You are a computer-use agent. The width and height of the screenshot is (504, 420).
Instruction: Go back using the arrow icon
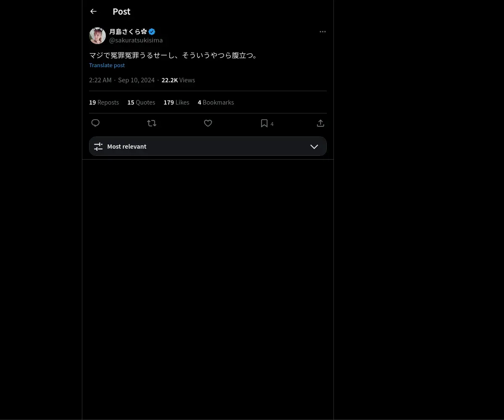tap(93, 11)
